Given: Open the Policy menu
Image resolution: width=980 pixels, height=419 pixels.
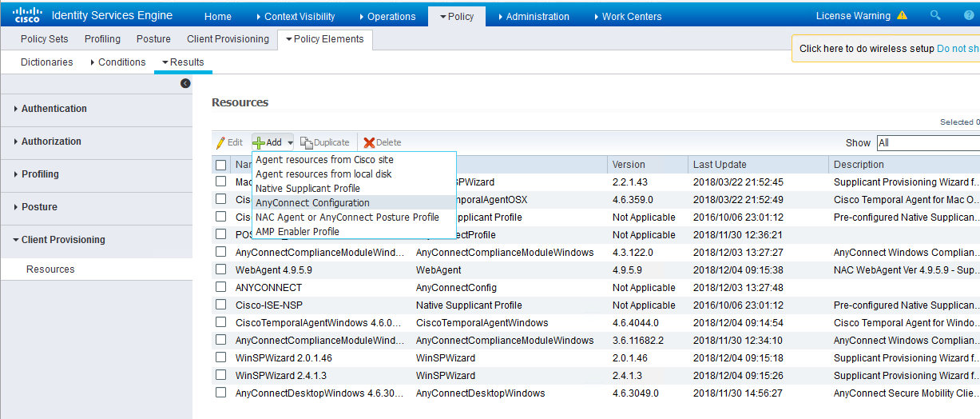Looking at the screenshot, I should coord(457,16).
